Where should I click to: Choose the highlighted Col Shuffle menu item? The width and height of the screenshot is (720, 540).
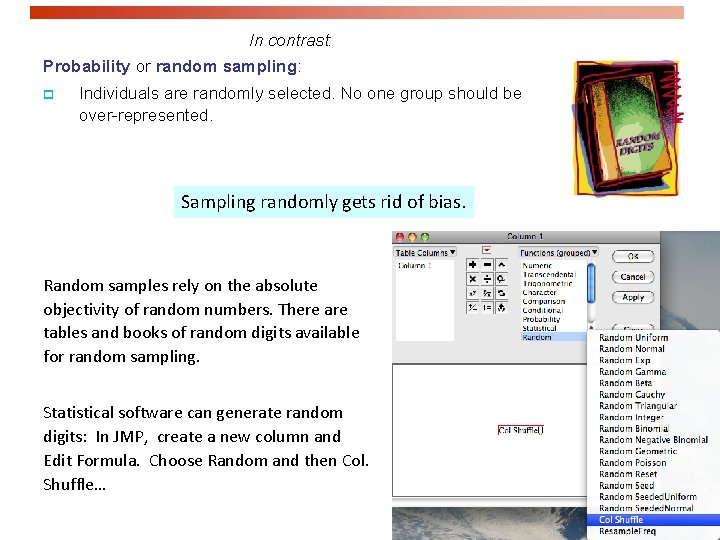(x=654, y=520)
